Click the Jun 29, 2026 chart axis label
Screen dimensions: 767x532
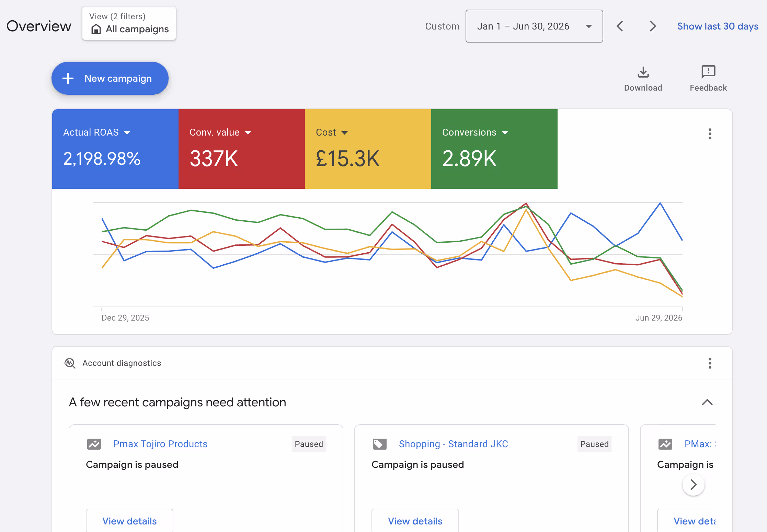click(659, 318)
